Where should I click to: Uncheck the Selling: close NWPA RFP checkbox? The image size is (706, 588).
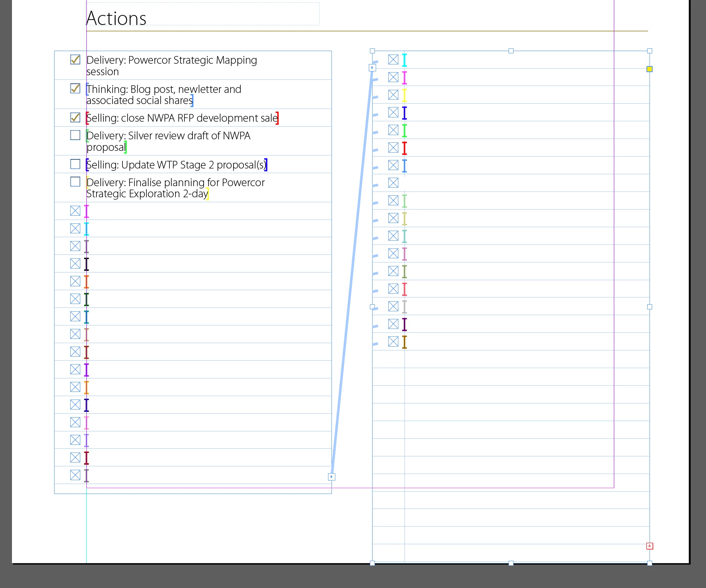pyautogui.click(x=75, y=117)
